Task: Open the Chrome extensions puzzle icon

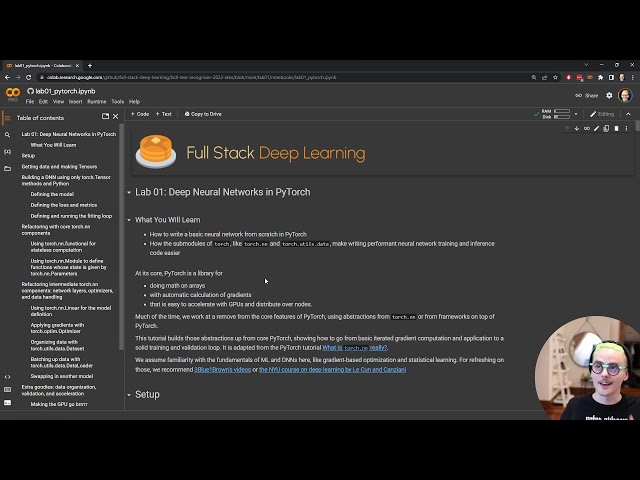Action: coord(600,77)
